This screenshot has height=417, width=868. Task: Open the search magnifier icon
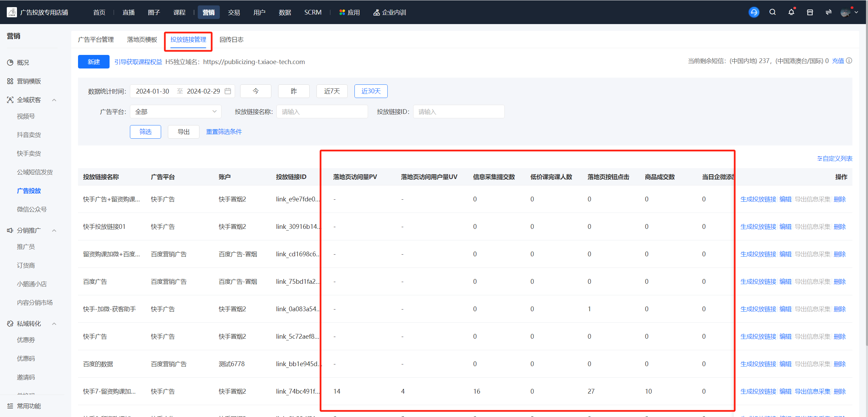(x=773, y=12)
